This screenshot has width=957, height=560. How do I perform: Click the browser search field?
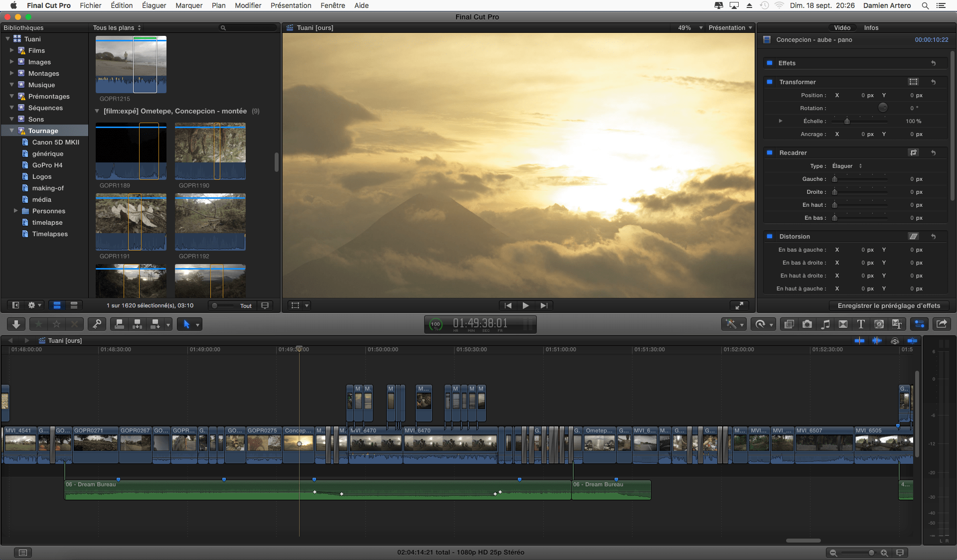click(x=248, y=28)
